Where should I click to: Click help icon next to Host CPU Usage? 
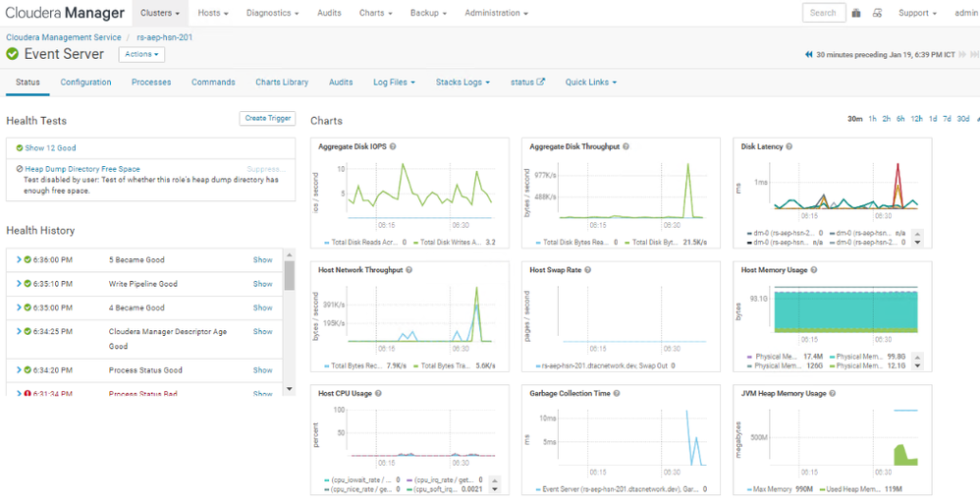coord(378,393)
